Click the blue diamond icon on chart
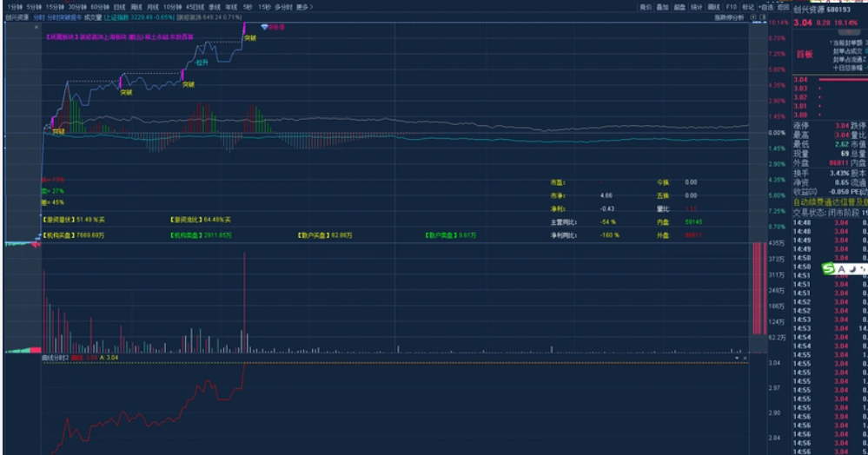Screen dimensions: 868x455 click(x=264, y=28)
